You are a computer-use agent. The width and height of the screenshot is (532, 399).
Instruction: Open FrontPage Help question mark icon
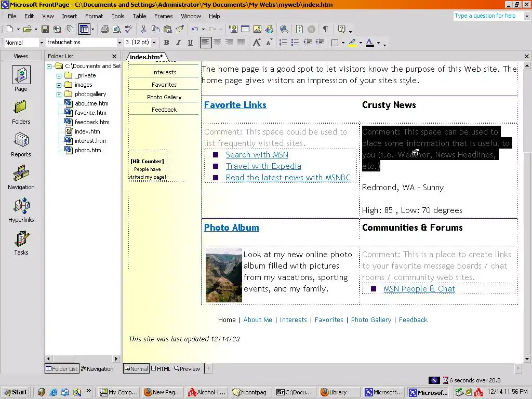[342, 29]
